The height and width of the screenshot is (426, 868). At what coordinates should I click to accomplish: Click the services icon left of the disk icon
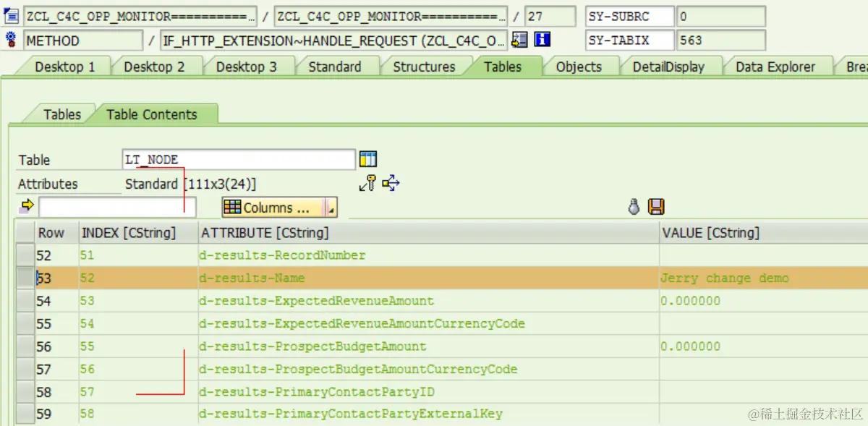[634, 208]
